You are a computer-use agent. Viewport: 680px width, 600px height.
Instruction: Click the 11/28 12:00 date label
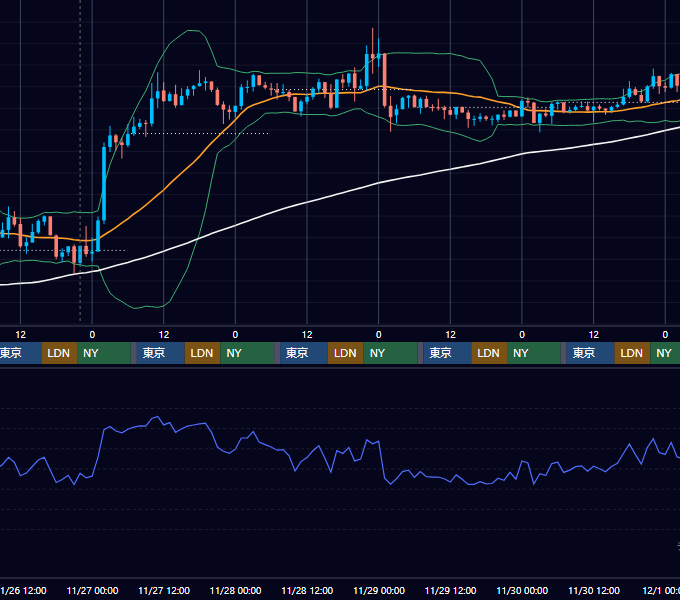click(307, 591)
